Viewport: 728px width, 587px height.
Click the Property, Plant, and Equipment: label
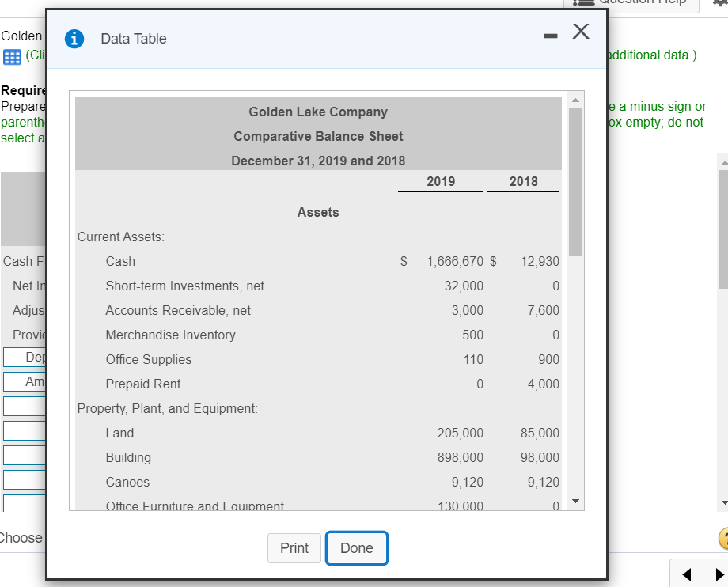[x=167, y=409]
